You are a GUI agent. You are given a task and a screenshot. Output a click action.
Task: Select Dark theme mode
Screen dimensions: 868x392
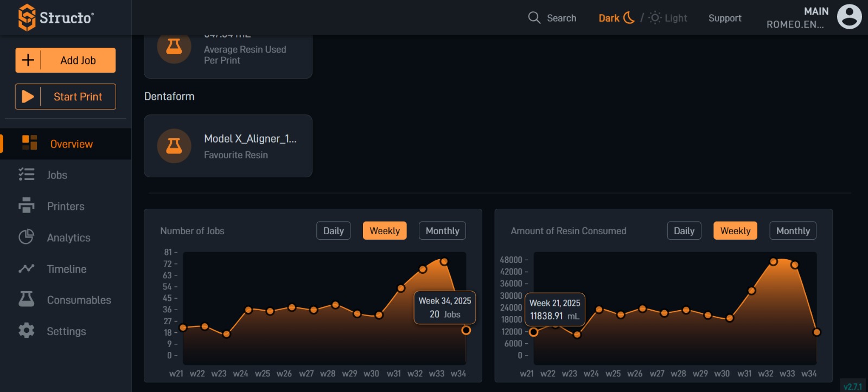[616, 18]
